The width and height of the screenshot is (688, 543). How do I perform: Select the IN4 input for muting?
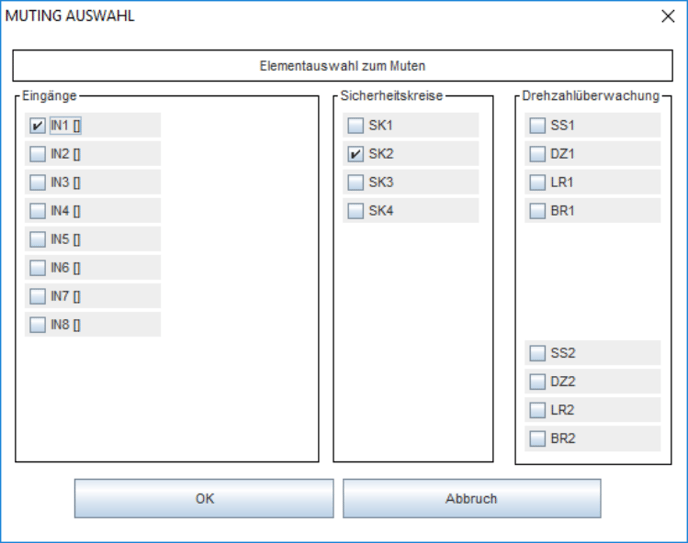coord(37,211)
